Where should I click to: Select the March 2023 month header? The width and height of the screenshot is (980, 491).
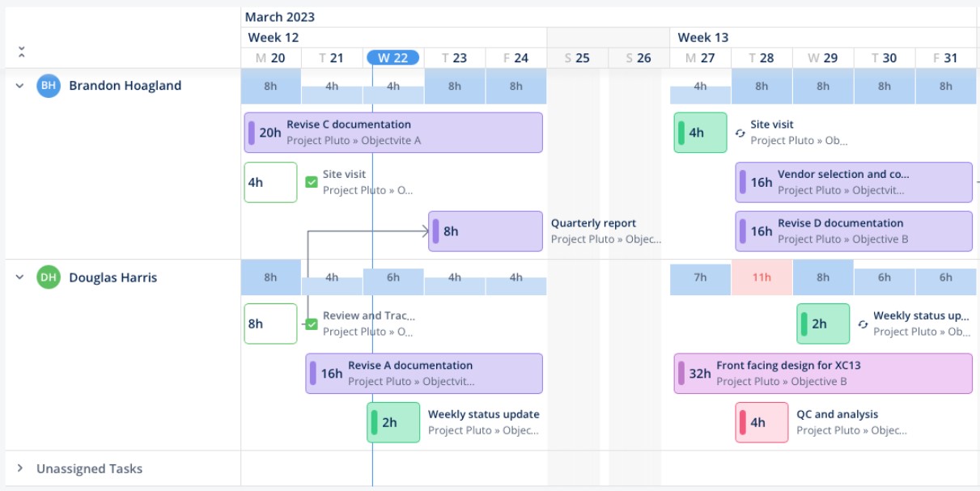279,15
